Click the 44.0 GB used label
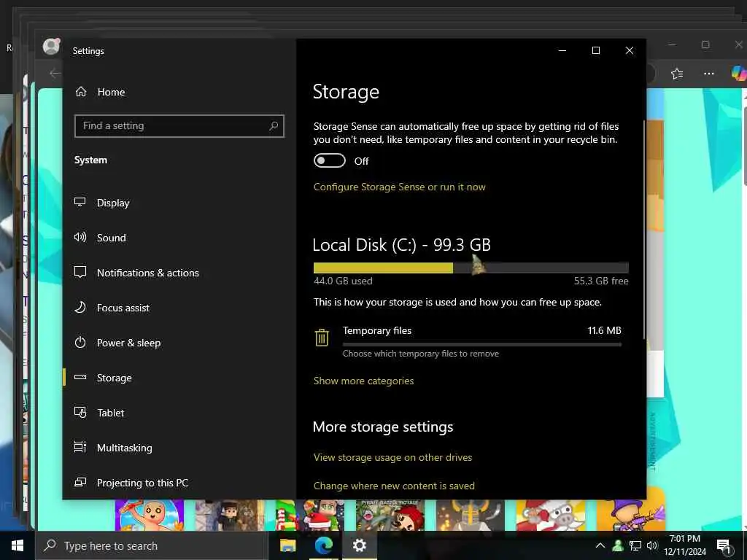The height and width of the screenshot is (560, 747). [343, 281]
